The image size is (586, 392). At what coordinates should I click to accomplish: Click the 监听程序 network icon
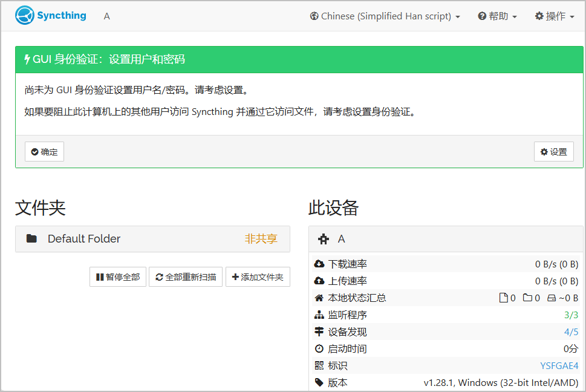(319, 315)
